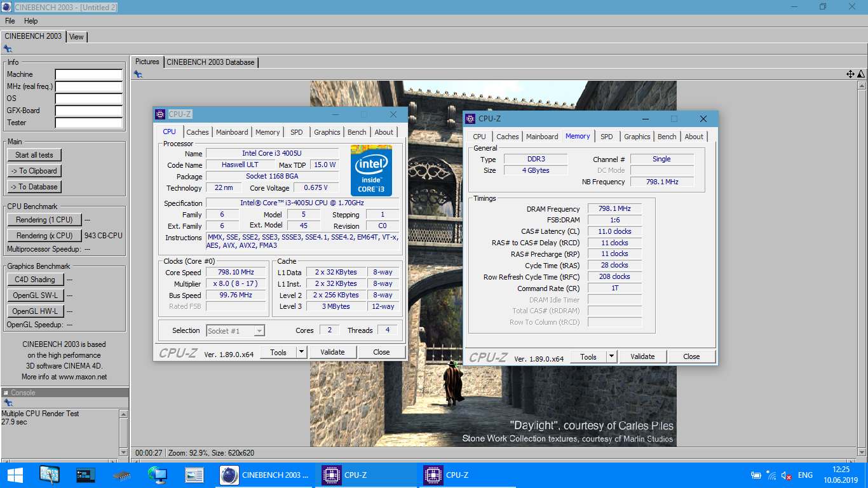Open the Wi-Fi network tray icon

click(771, 475)
